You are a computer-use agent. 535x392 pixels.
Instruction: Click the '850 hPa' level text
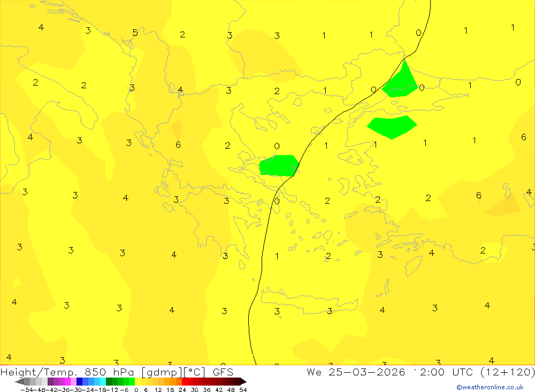[109, 372]
